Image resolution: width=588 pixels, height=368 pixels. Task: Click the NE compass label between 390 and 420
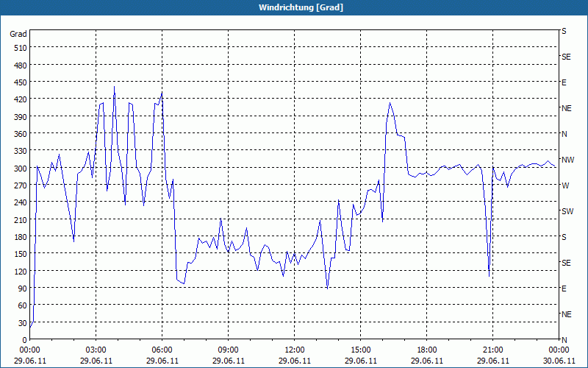[x=566, y=108]
